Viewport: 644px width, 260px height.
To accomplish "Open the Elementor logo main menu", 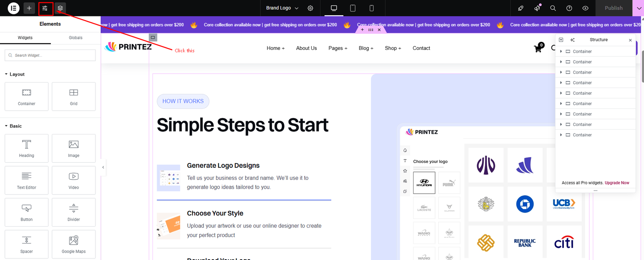I will [13, 8].
